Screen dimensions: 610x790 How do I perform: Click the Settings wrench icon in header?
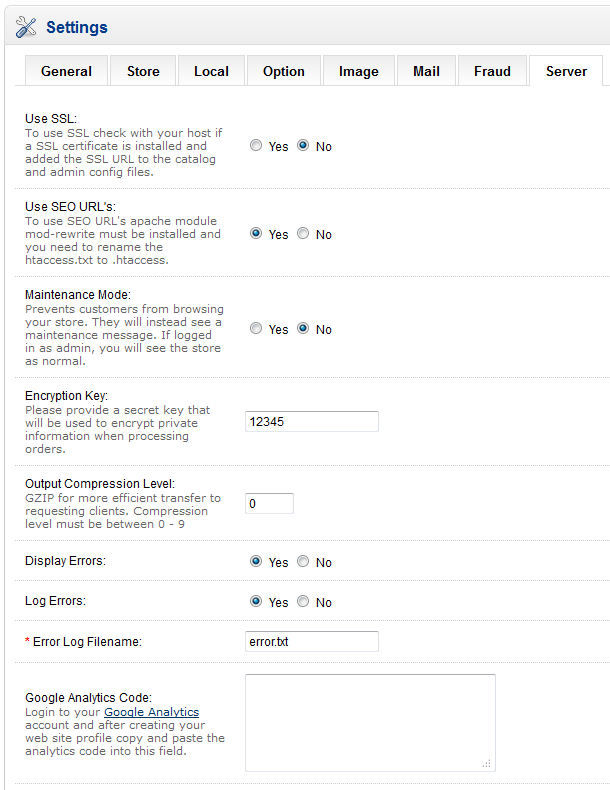click(x=26, y=28)
